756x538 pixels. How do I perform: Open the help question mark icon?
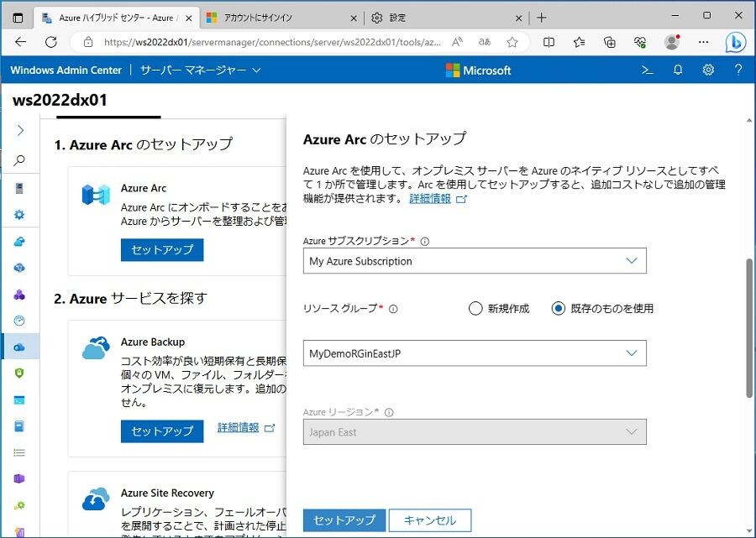tap(738, 71)
